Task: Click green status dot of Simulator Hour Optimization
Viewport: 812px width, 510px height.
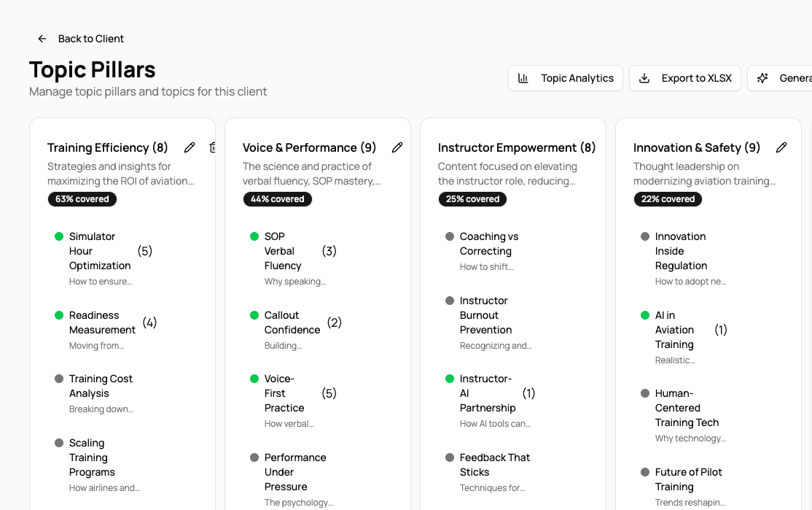Action: point(59,236)
